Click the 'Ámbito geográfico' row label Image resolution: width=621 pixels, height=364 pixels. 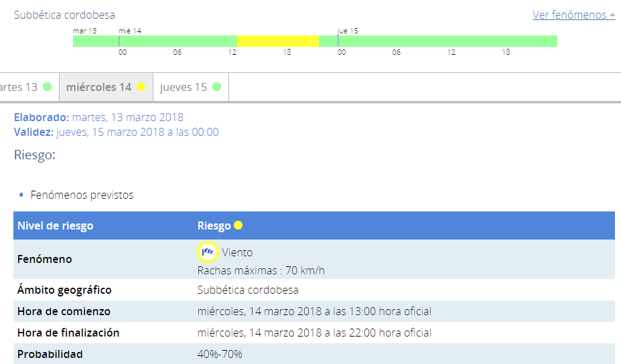(x=64, y=290)
